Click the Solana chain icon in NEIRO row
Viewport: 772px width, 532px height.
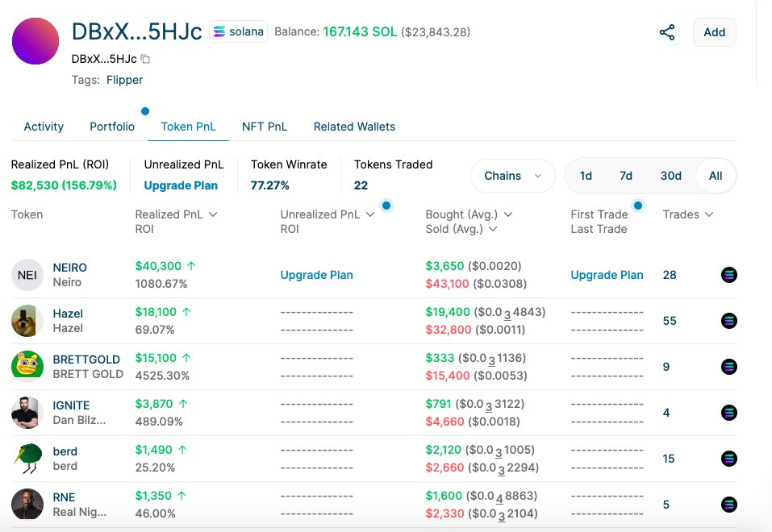728,275
